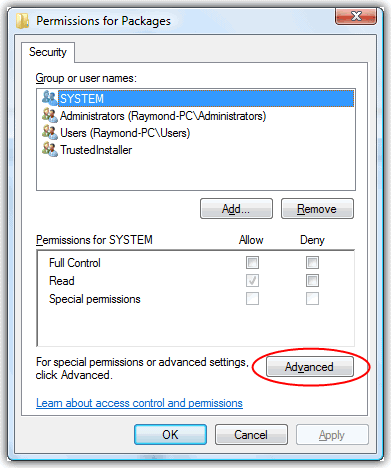Click the folder icon in title bar
The image size is (391, 468).
(x=23, y=21)
